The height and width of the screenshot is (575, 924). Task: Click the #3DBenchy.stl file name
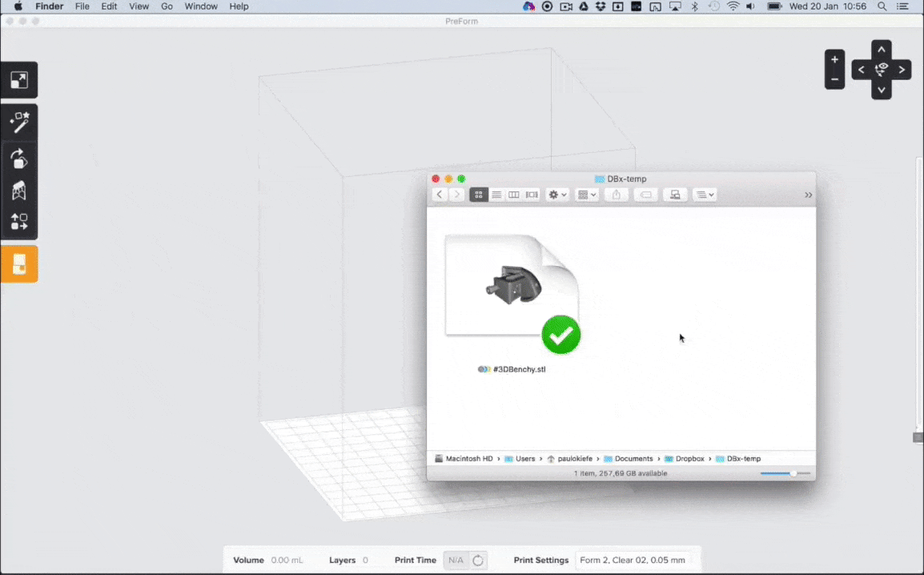tap(519, 369)
